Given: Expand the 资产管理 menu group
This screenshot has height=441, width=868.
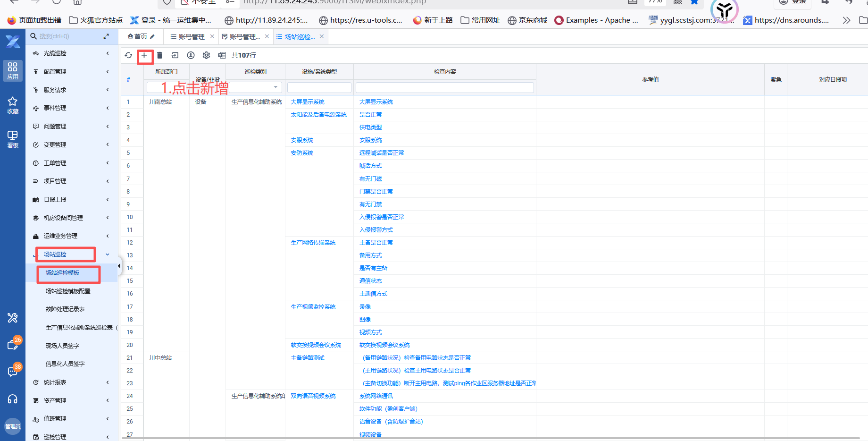Looking at the screenshot, I should (x=71, y=400).
